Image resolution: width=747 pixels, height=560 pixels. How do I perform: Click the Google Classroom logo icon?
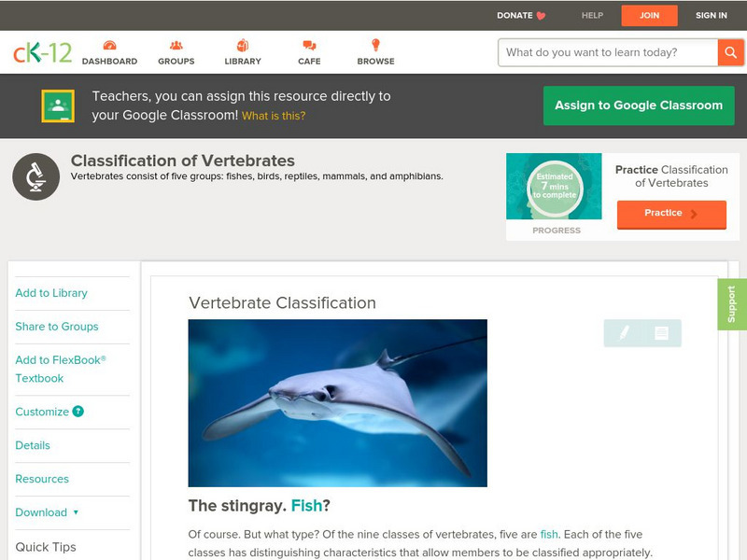point(58,105)
